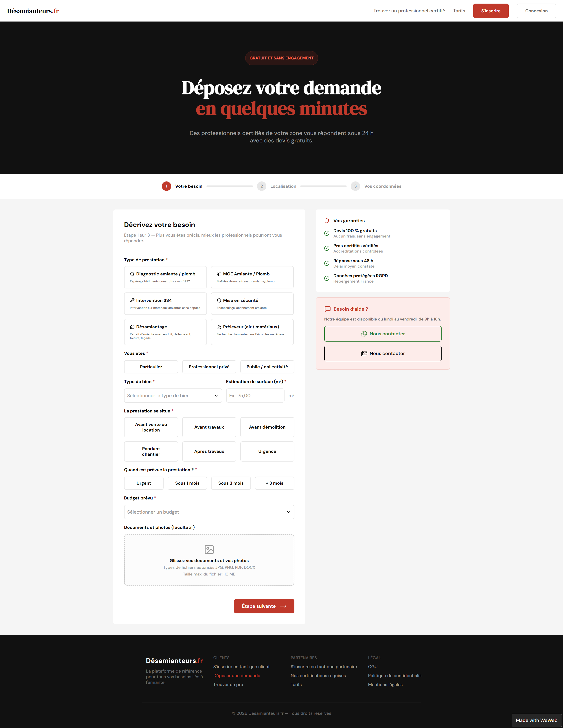Click the step 3 circle of the progress bar

pos(355,186)
